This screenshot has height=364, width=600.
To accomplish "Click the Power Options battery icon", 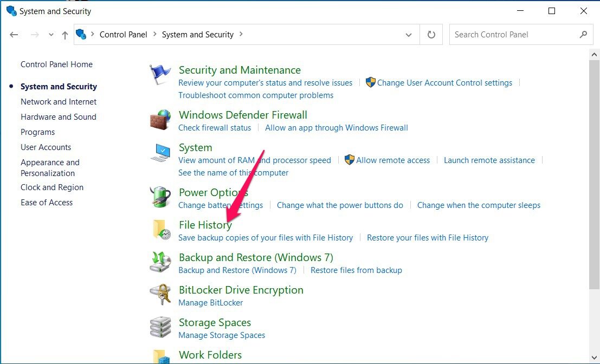I will 159,197.
